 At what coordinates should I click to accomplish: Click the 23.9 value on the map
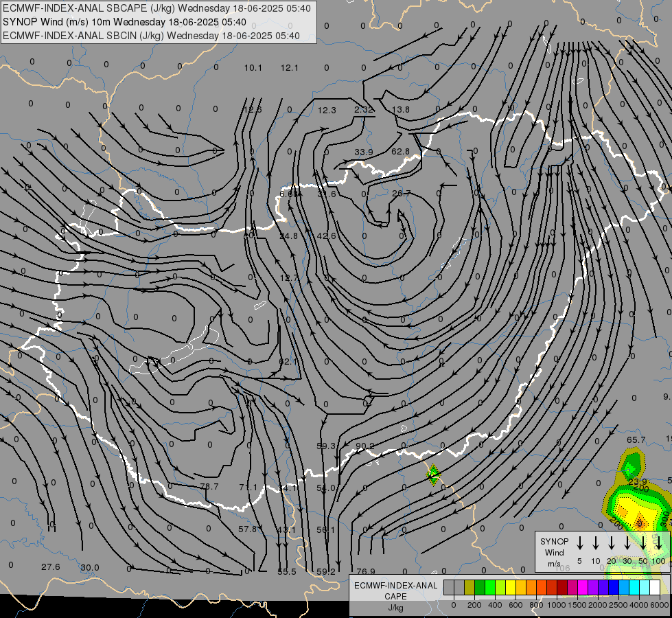tap(637, 481)
